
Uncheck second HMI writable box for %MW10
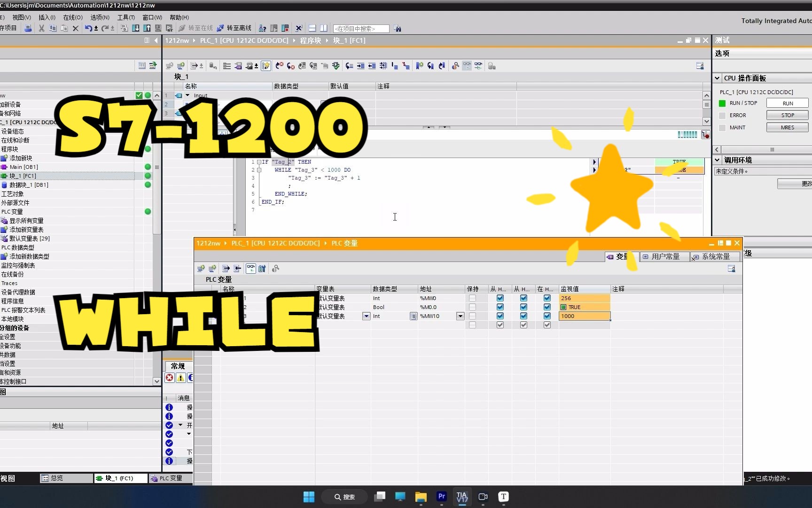(x=523, y=316)
